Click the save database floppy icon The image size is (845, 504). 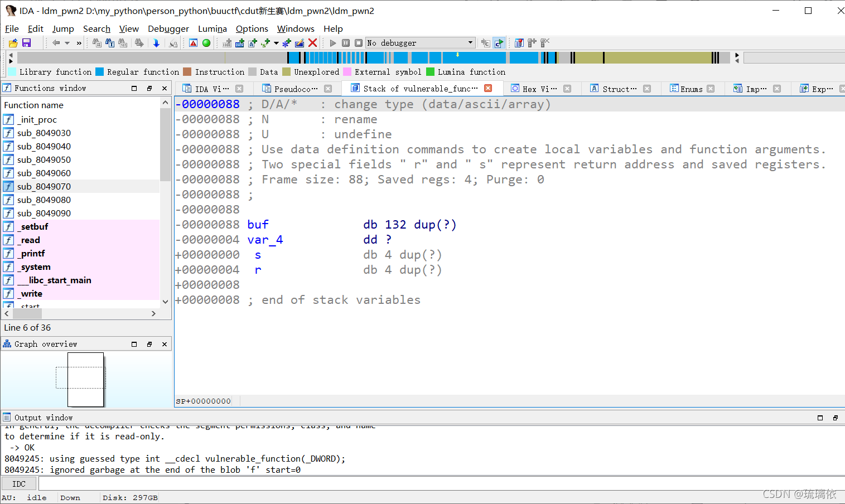[26, 43]
